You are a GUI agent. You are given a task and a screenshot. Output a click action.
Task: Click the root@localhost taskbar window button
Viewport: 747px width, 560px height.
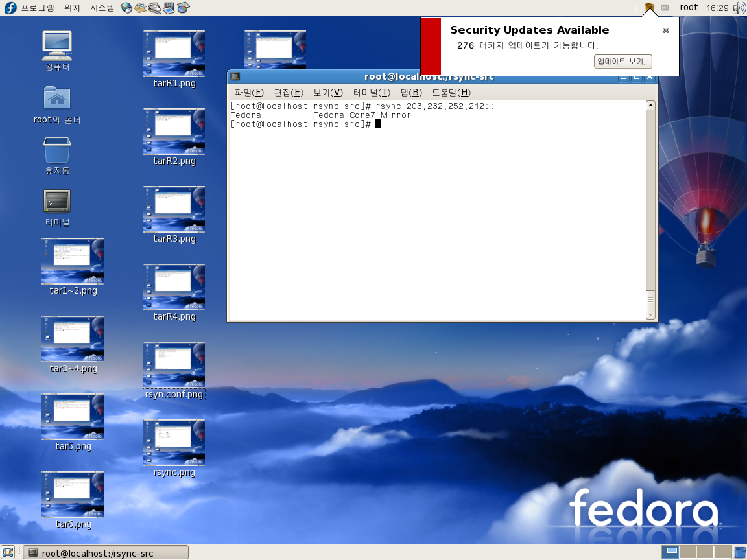tap(106, 552)
